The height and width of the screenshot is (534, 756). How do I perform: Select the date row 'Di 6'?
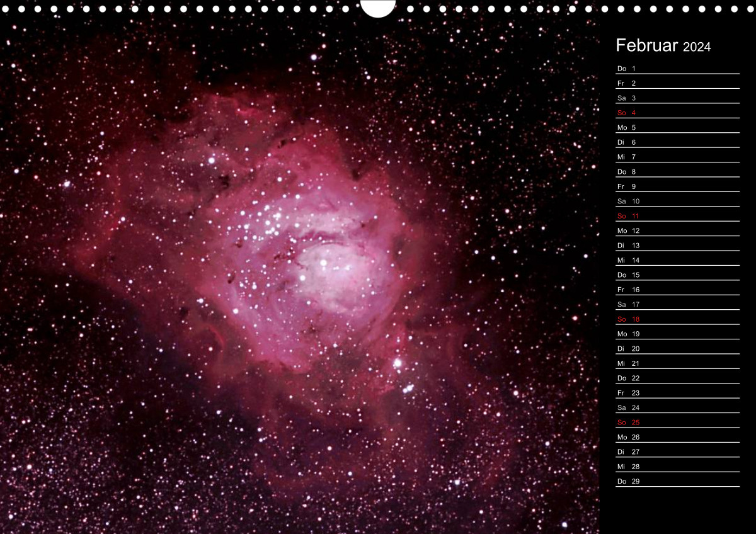tap(677, 140)
